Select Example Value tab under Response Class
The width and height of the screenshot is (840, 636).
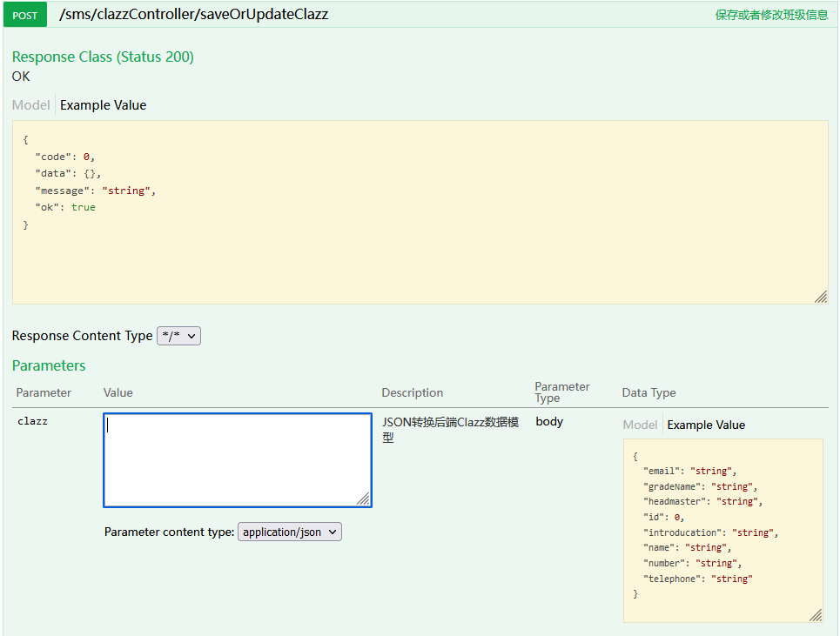coord(103,105)
